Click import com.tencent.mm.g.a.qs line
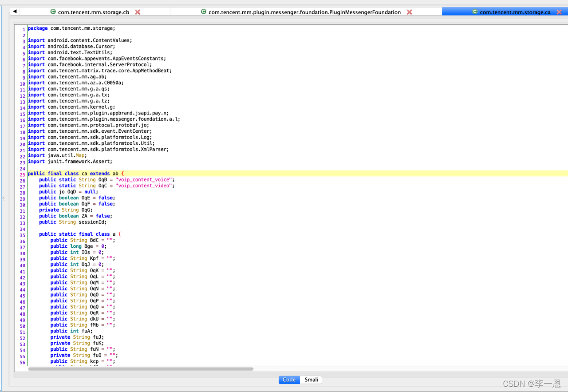Image resolution: width=568 pixels, height=392 pixels. coord(69,89)
